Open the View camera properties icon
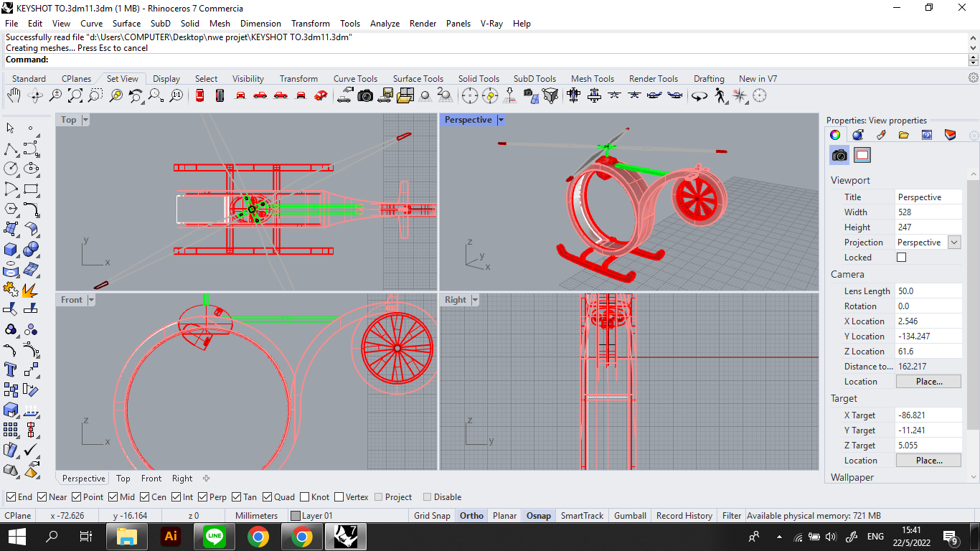Screen dimensions: 980x551 (x=839, y=155)
